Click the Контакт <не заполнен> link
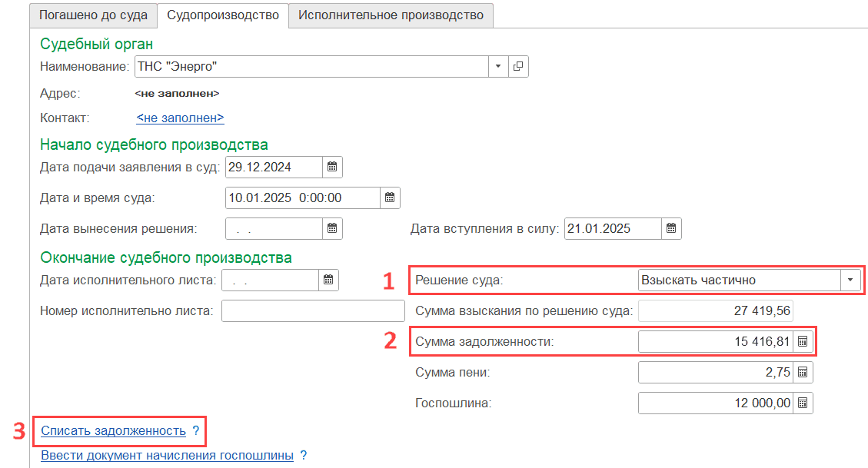This screenshot has width=868, height=468. coord(180,118)
